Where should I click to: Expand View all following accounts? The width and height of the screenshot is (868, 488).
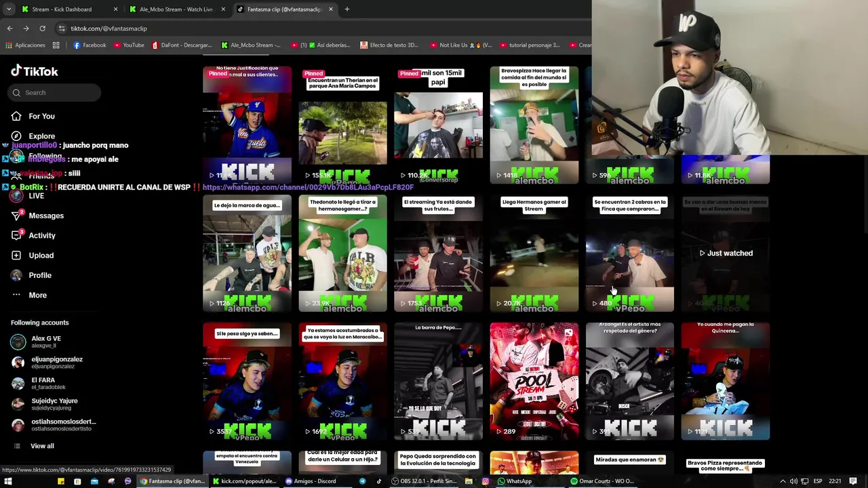click(42, 446)
